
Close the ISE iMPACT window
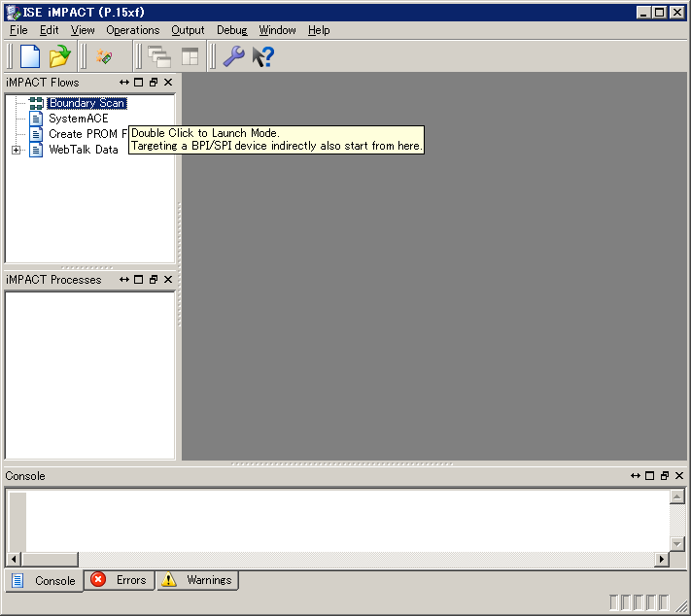point(676,13)
